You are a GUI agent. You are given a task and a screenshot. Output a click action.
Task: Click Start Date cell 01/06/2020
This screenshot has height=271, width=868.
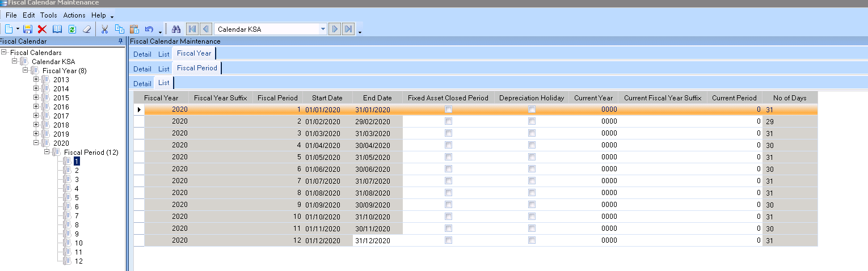point(327,169)
